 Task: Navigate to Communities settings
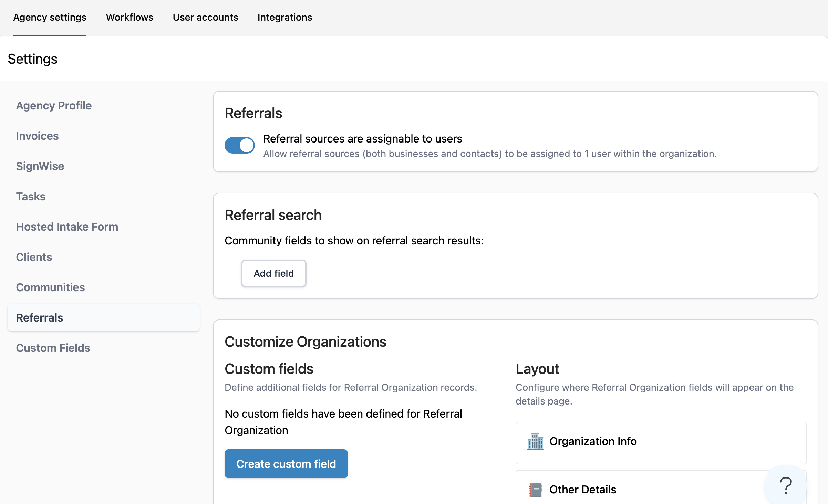coord(50,287)
